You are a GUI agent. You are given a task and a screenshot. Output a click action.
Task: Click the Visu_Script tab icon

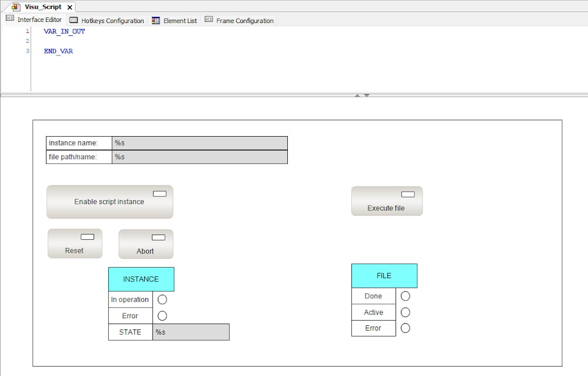[16, 6]
